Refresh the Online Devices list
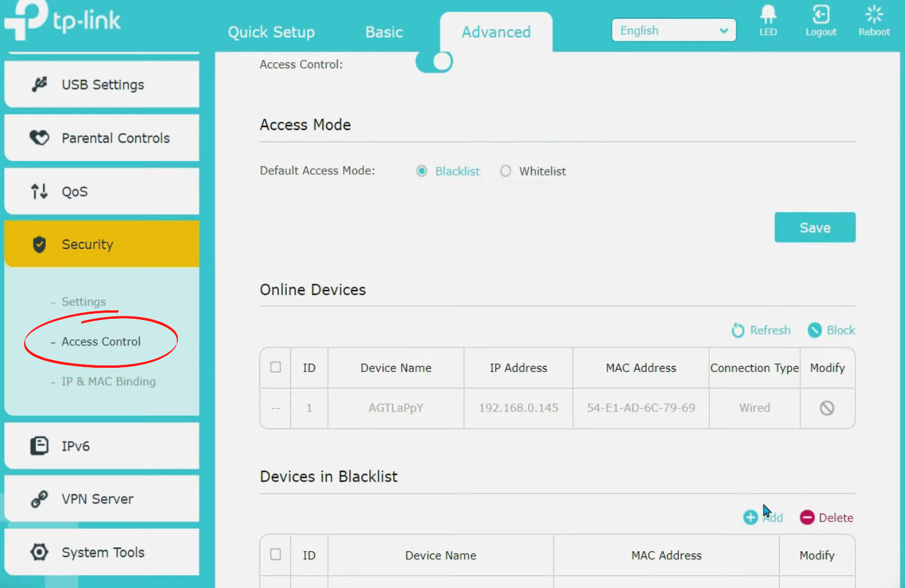The height and width of the screenshot is (588, 905). pos(761,330)
